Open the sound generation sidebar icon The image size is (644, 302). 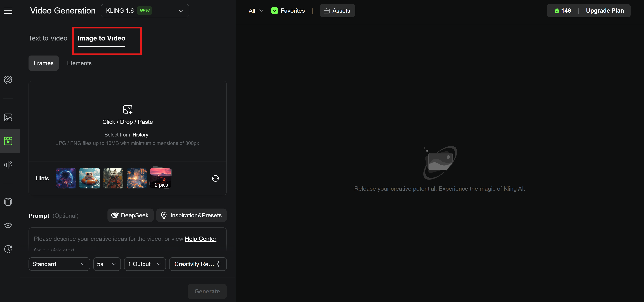pyautogui.click(x=8, y=164)
